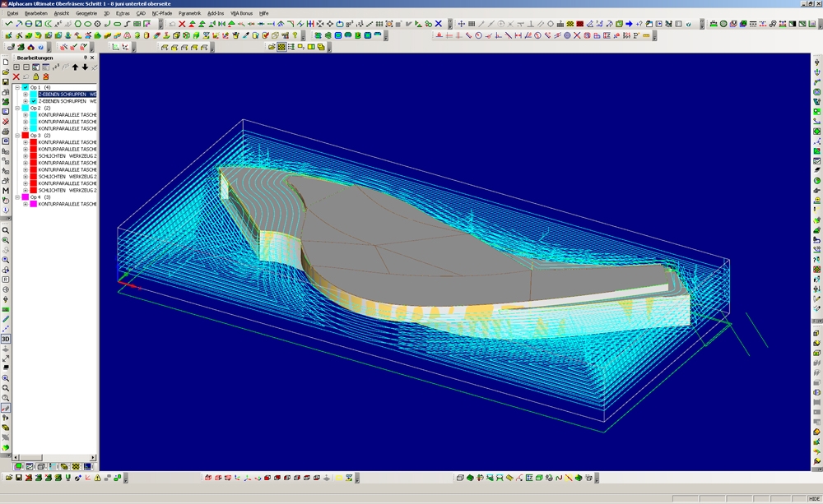Click the red color box of Op 3
Viewport: 823px width, 504px height.
(x=26, y=136)
